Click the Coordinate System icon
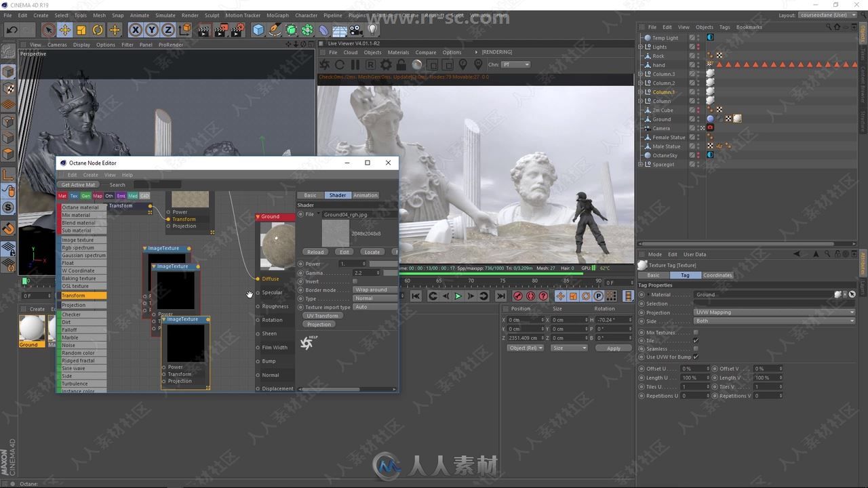The image size is (868, 488). (184, 30)
